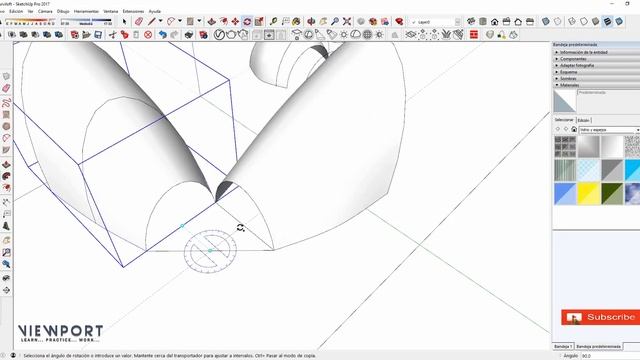
Task: Pick the pink Eraser tool in top toolbar
Action: point(139,22)
